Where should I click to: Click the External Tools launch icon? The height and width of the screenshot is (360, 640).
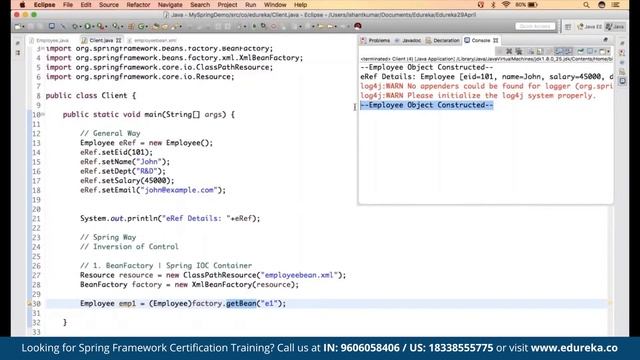(100, 26)
